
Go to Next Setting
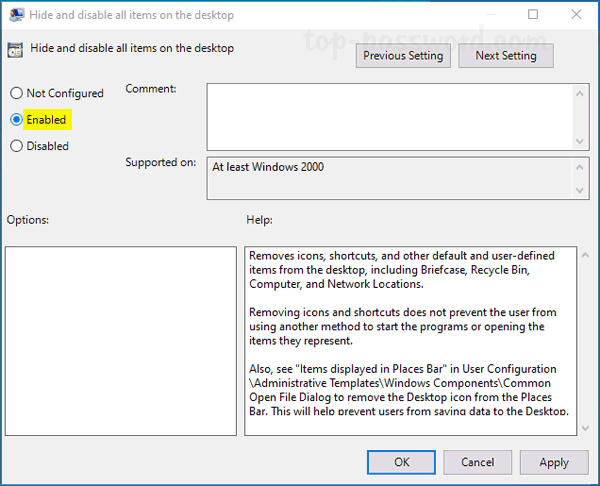pos(505,56)
